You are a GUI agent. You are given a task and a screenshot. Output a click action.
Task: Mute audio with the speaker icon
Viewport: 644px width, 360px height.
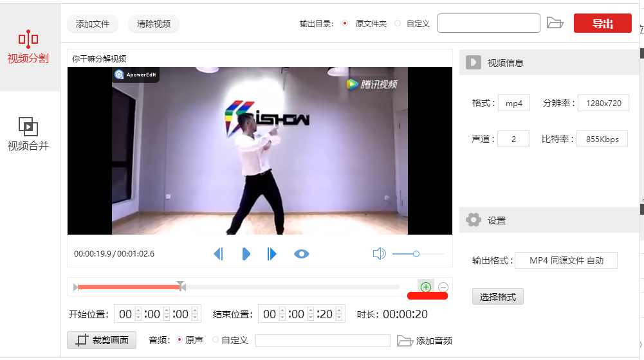coord(379,254)
